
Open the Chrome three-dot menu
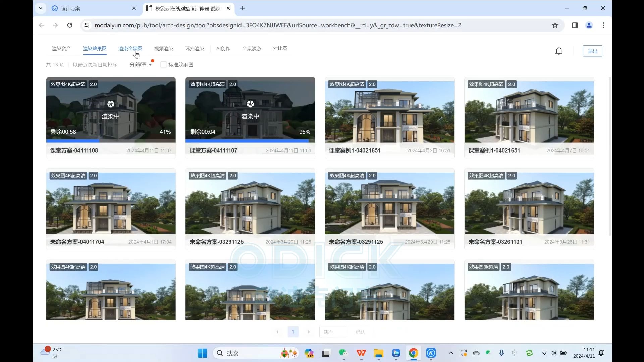pos(603,25)
